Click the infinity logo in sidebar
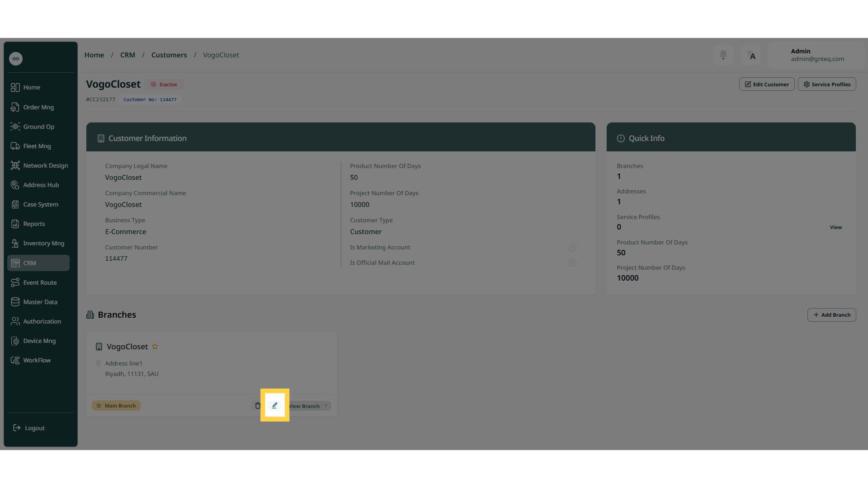Screen dimensions: 868x488 (16, 59)
